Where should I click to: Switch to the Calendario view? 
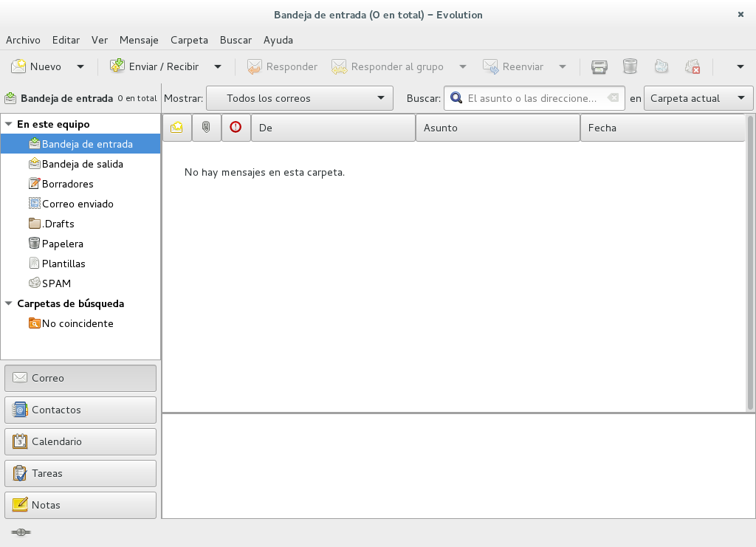[x=80, y=442]
